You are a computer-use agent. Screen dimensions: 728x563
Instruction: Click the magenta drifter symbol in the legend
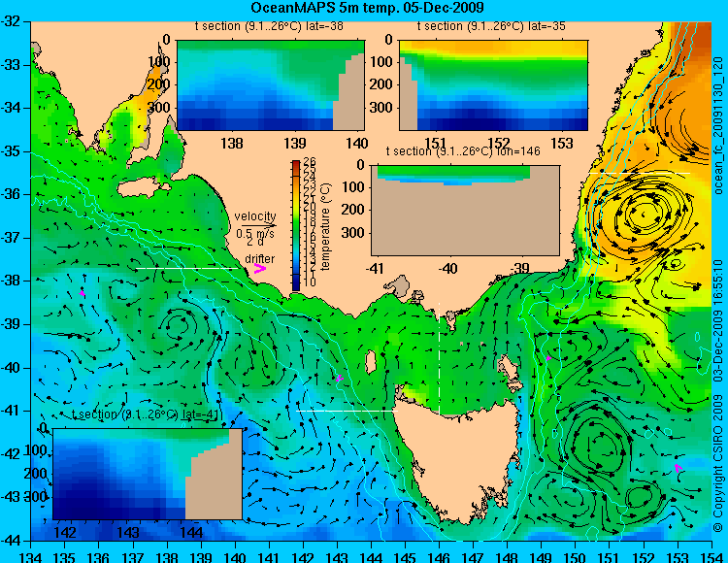click(x=259, y=268)
